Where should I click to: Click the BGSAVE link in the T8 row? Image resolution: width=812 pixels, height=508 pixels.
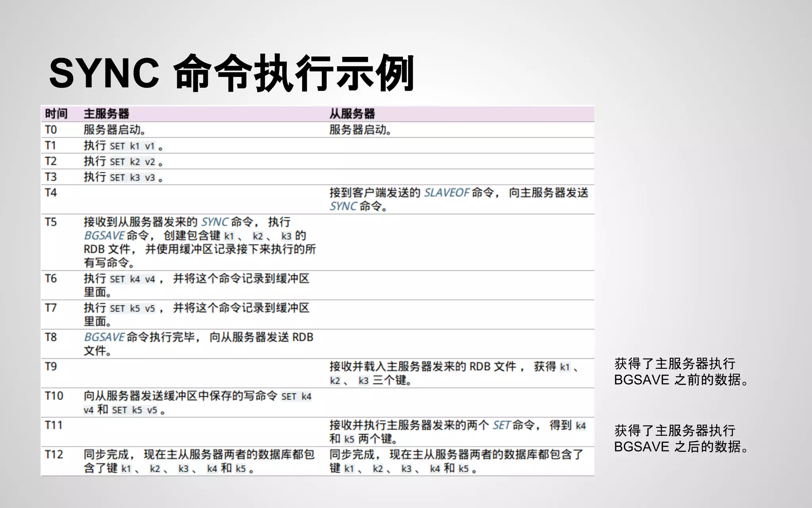[x=105, y=337]
